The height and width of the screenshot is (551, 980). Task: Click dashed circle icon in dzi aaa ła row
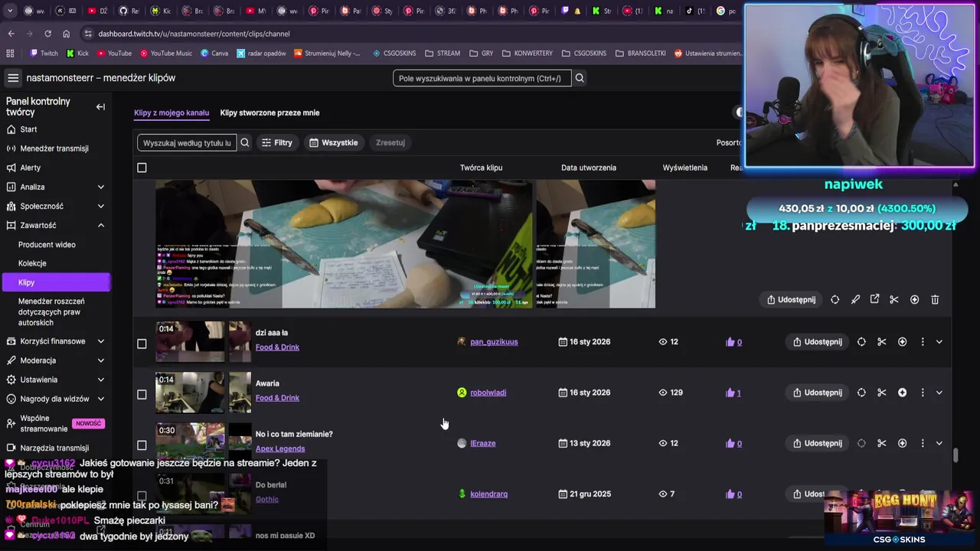click(x=861, y=342)
